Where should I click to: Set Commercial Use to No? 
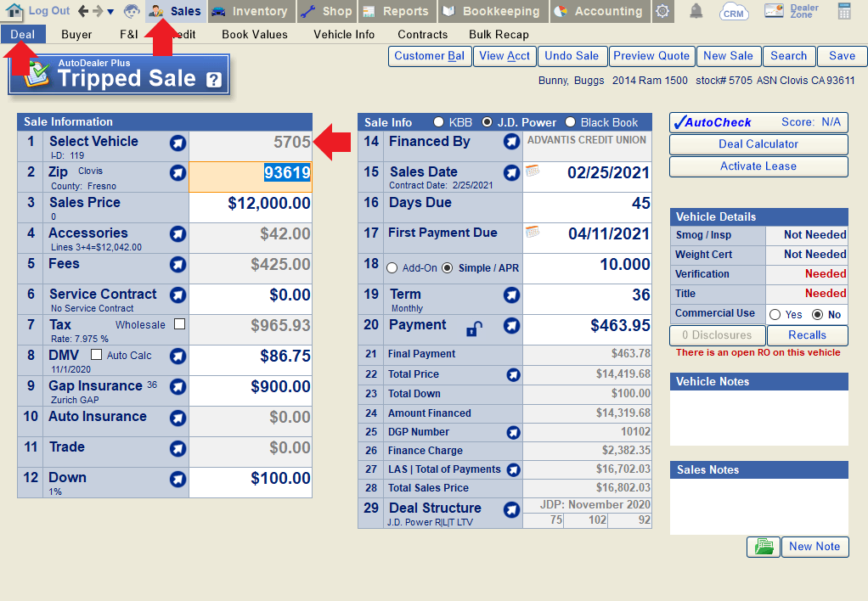[817, 315]
